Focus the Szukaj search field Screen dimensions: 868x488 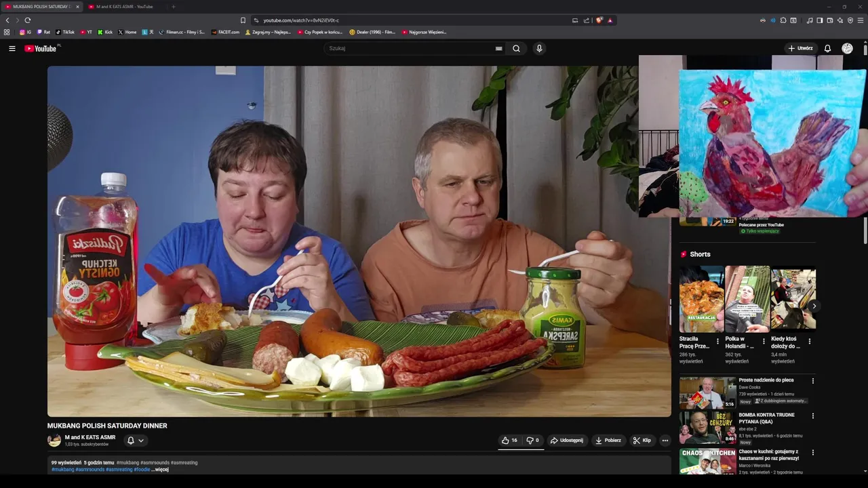point(410,48)
